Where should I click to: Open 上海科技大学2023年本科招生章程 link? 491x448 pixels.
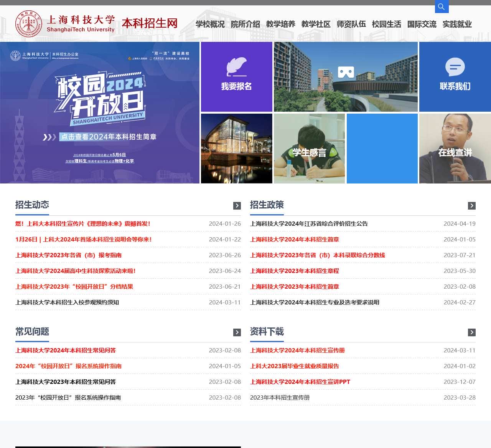295,271
